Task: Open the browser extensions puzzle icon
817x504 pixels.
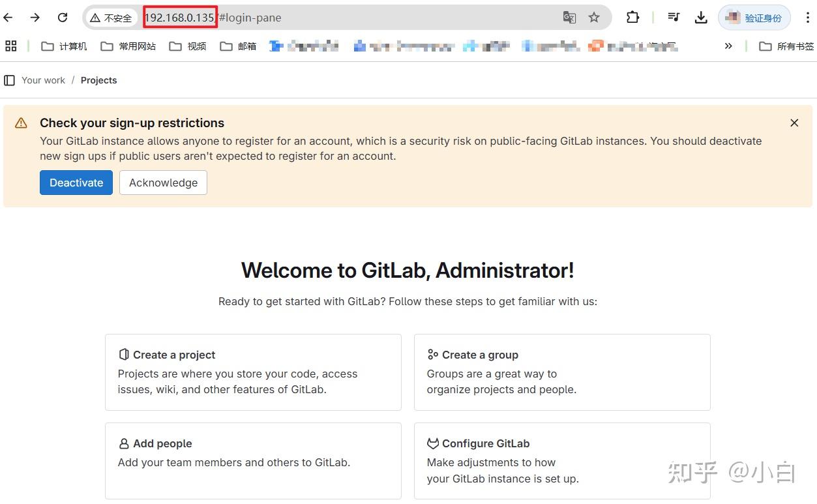Action: [x=632, y=18]
